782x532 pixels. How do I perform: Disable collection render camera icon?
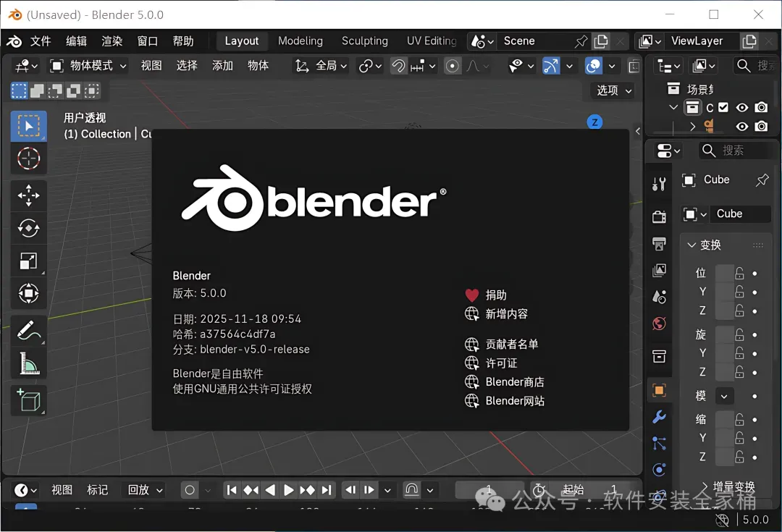click(x=761, y=107)
